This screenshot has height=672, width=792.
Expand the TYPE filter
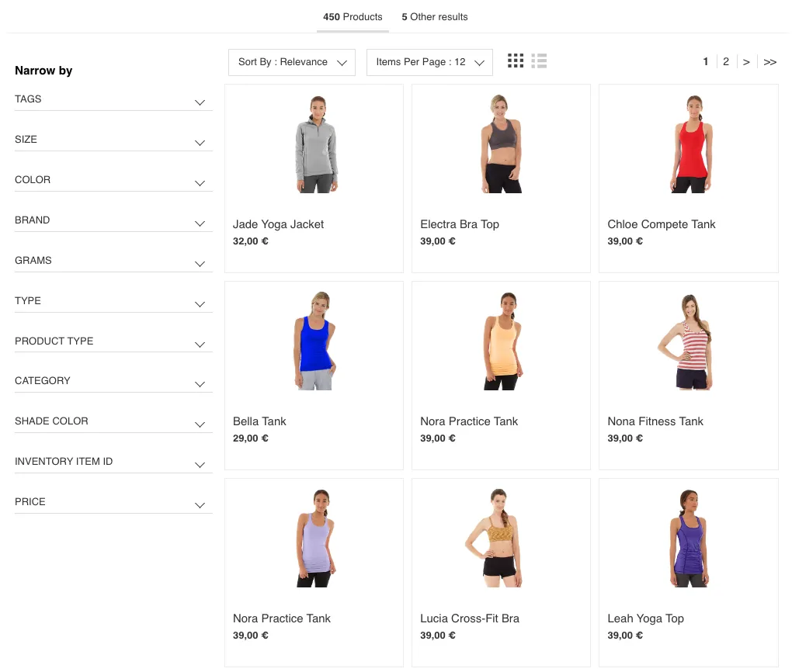click(113, 301)
